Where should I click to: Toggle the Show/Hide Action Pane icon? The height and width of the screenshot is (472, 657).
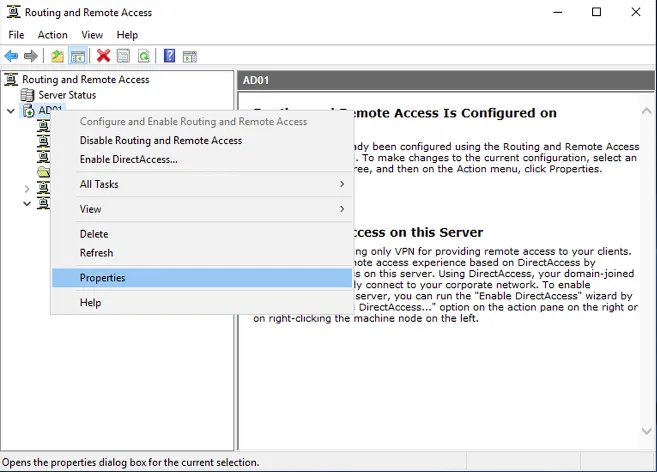tap(190, 56)
